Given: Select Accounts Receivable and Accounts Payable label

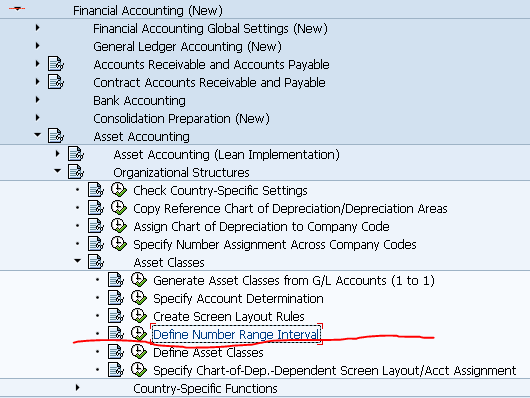Looking at the screenshot, I should pos(211,64).
